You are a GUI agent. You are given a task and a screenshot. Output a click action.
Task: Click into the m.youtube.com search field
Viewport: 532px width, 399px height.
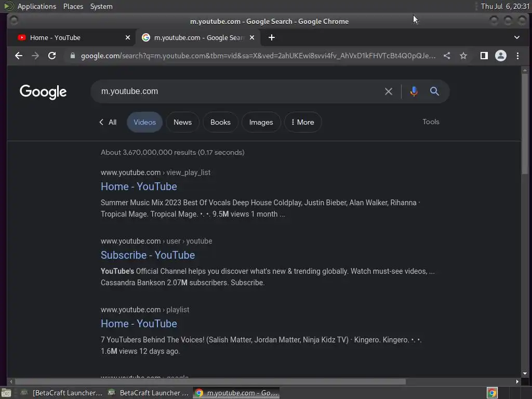click(x=237, y=91)
